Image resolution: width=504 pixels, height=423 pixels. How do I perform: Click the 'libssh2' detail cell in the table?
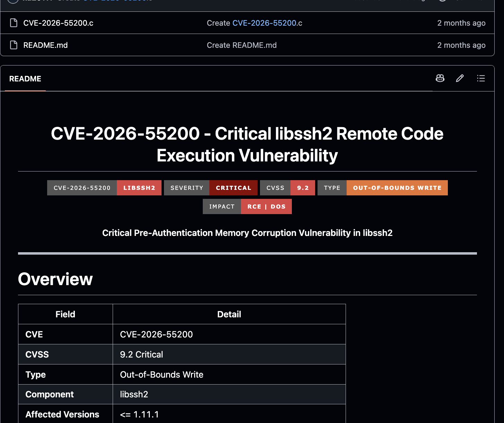tap(229, 394)
